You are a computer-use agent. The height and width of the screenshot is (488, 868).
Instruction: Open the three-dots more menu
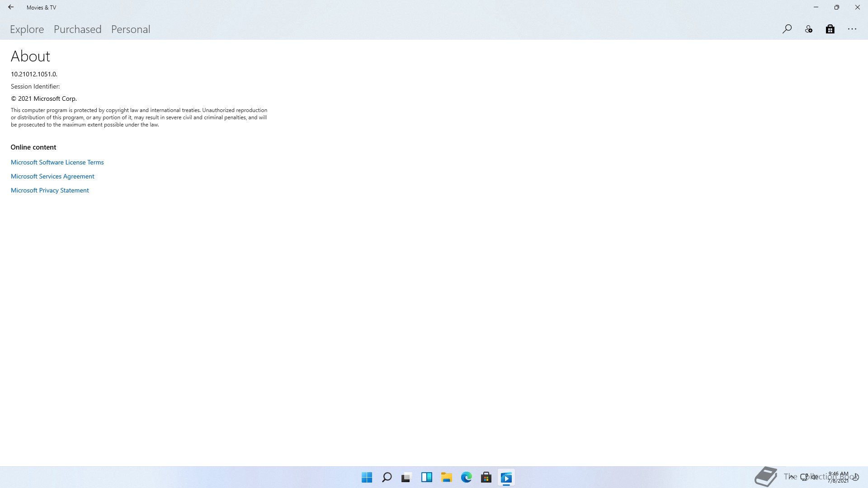pyautogui.click(x=852, y=29)
